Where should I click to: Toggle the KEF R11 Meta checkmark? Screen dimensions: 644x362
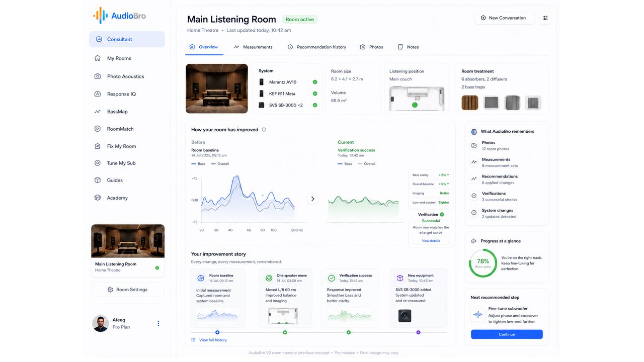(315, 94)
